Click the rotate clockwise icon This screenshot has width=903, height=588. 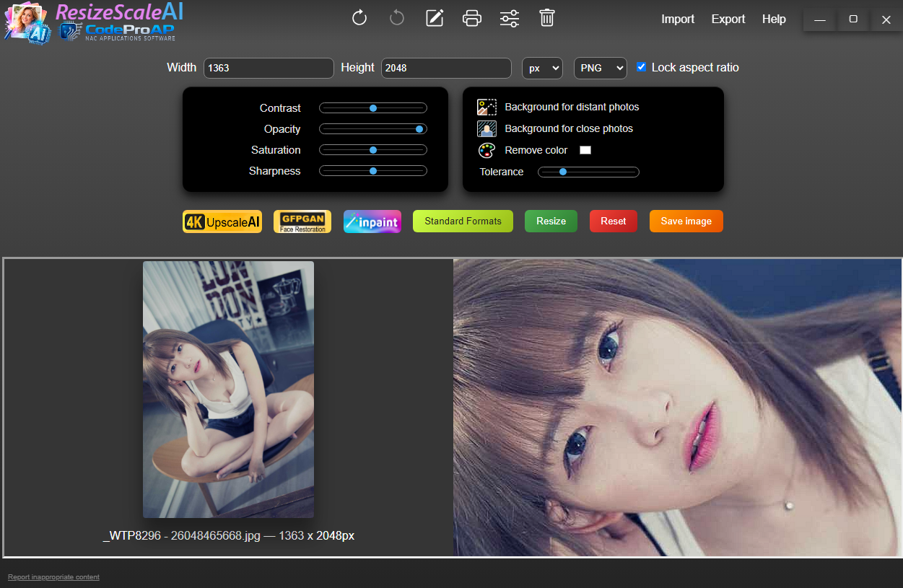click(359, 18)
